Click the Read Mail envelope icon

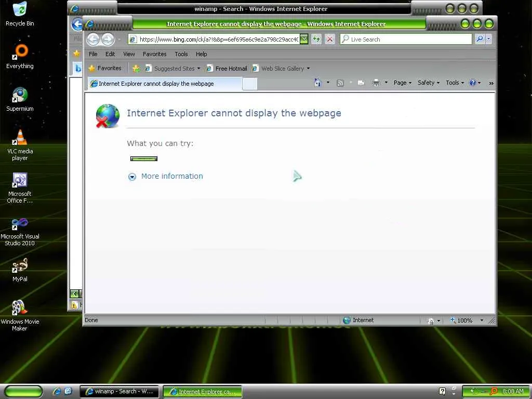[361, 83]
